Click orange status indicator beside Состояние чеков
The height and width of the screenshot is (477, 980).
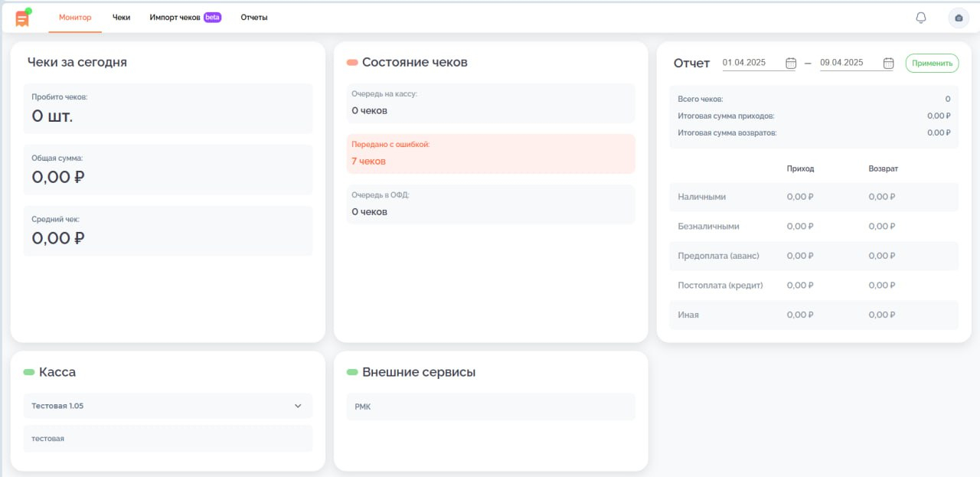point(352,63)
